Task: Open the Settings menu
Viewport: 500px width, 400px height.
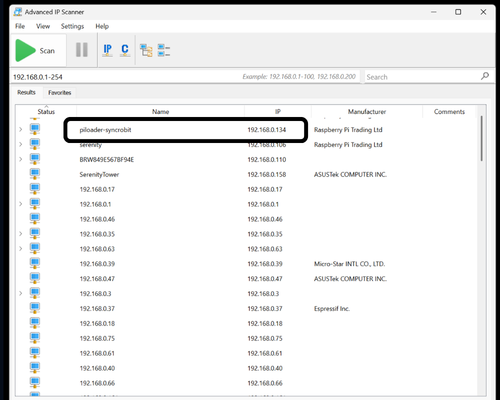Action: [72, 26]
